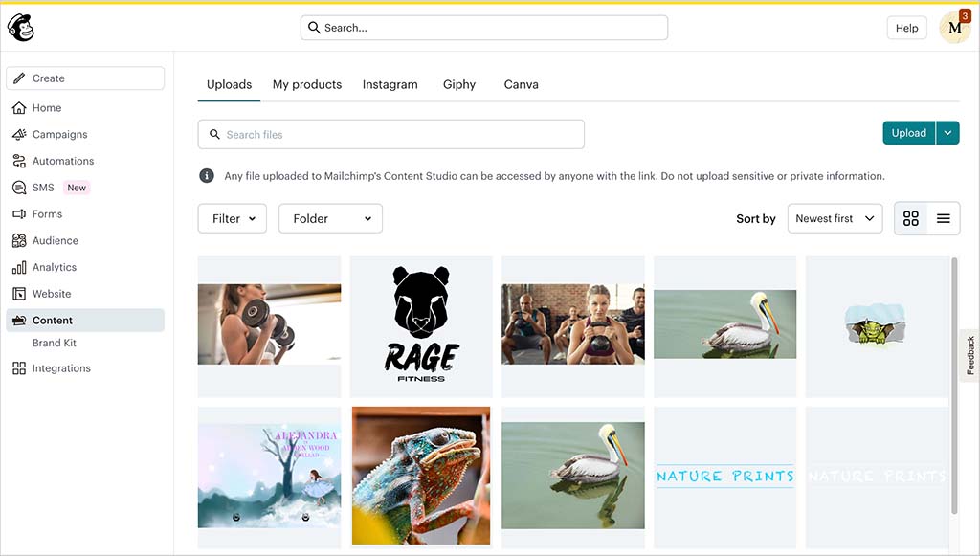Switch to My products tab

[307, 84]
